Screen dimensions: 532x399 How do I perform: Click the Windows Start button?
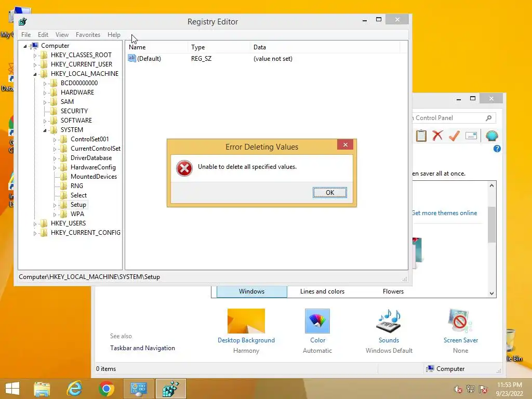click(x=12, y=389)
